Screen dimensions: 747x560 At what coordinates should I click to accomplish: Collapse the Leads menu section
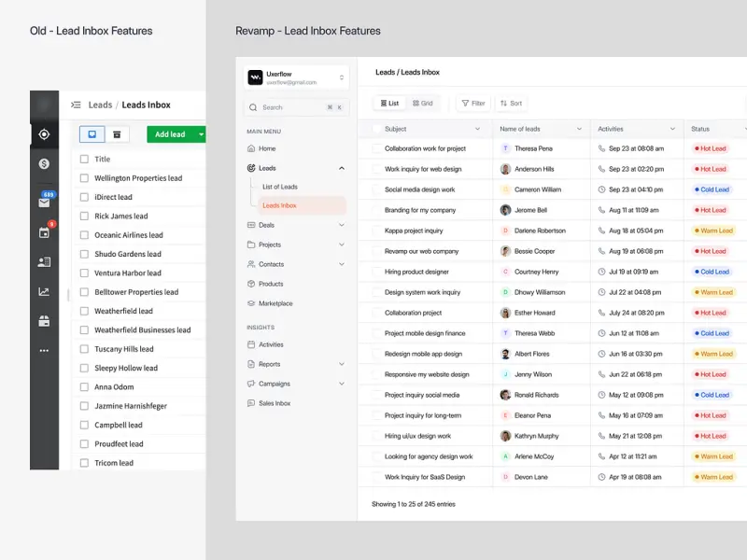tap(341, 168)
